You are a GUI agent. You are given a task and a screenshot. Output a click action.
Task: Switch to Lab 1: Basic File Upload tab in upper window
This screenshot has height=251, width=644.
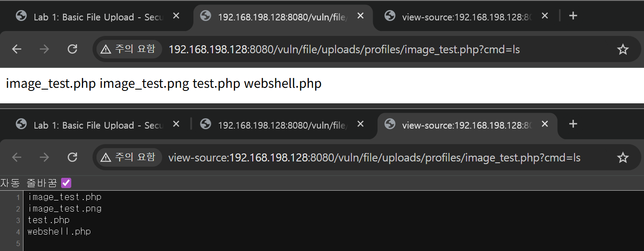97,17
